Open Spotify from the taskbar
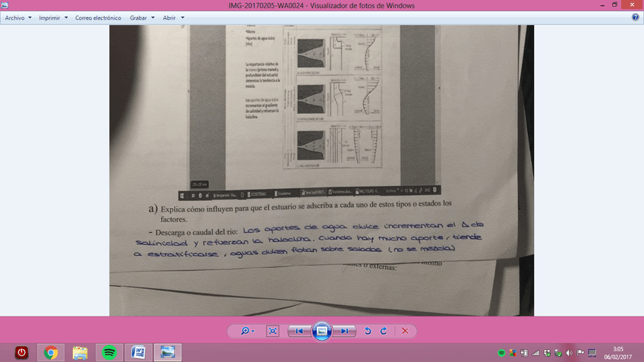 pos(109,353)
